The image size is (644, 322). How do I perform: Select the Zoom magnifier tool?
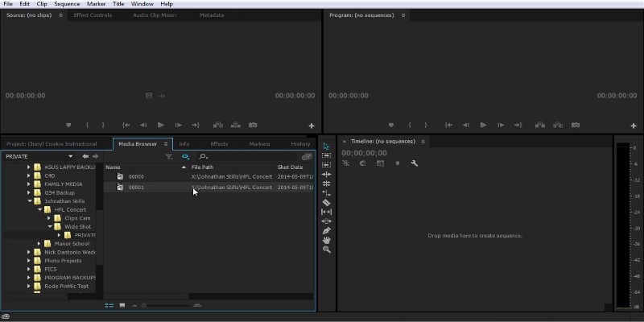[x=327, y=250]
